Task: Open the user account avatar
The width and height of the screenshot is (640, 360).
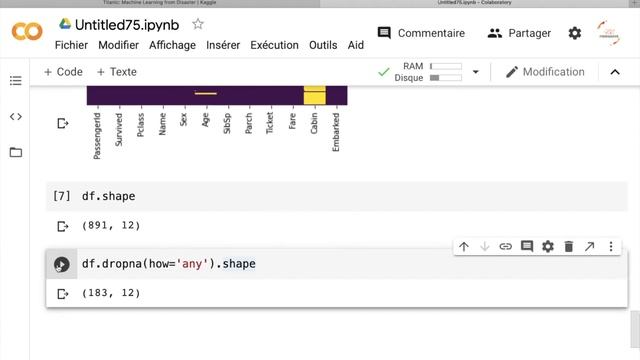Action: point(608,33)
